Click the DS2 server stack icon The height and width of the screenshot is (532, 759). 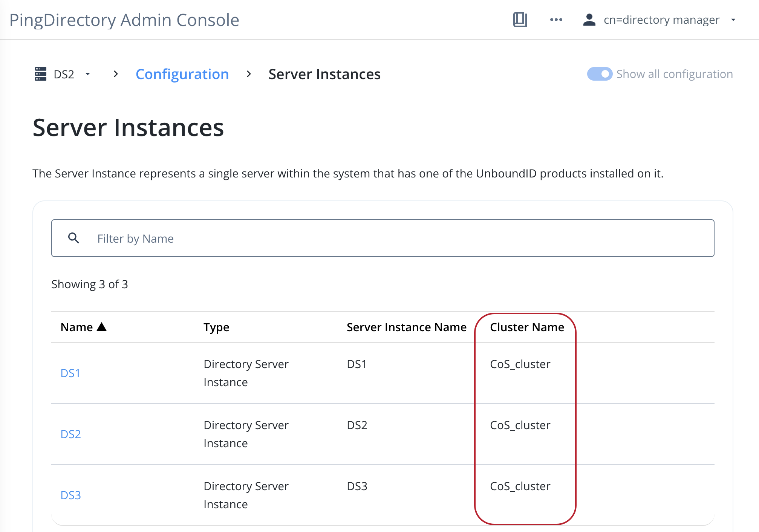pyautogui.click(x=41, y=74)
